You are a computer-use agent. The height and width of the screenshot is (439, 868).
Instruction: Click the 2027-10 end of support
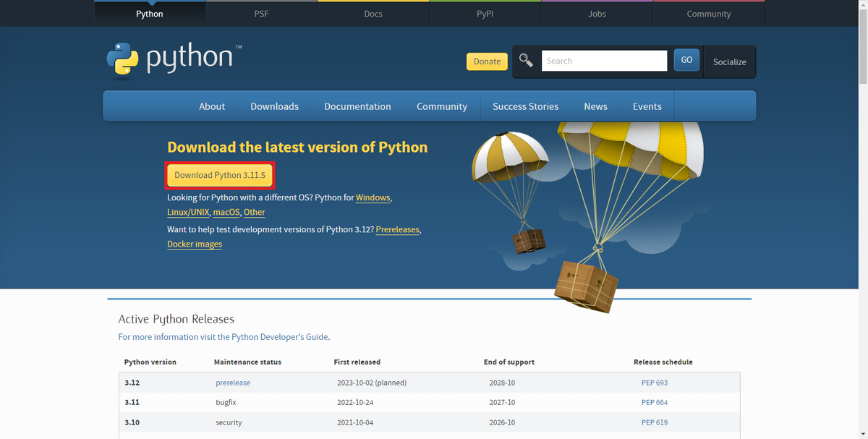click(502, 402)
